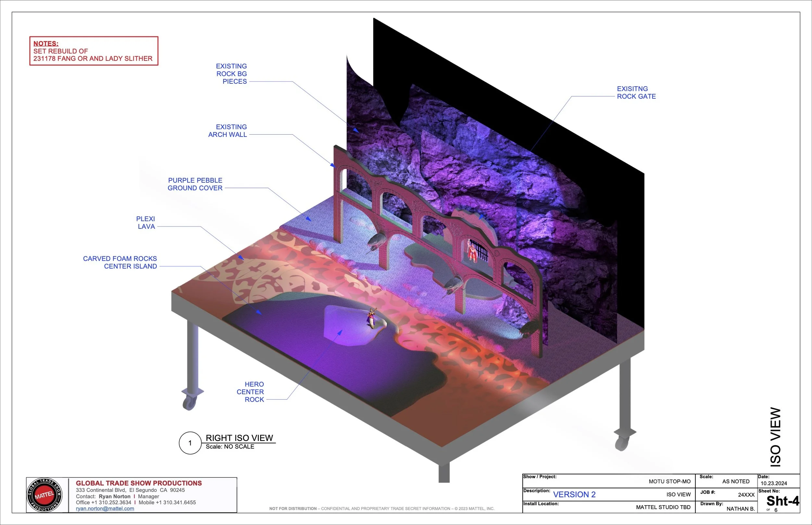
Task: Click the 10.23.2024 date field
Action: (773, 483)
